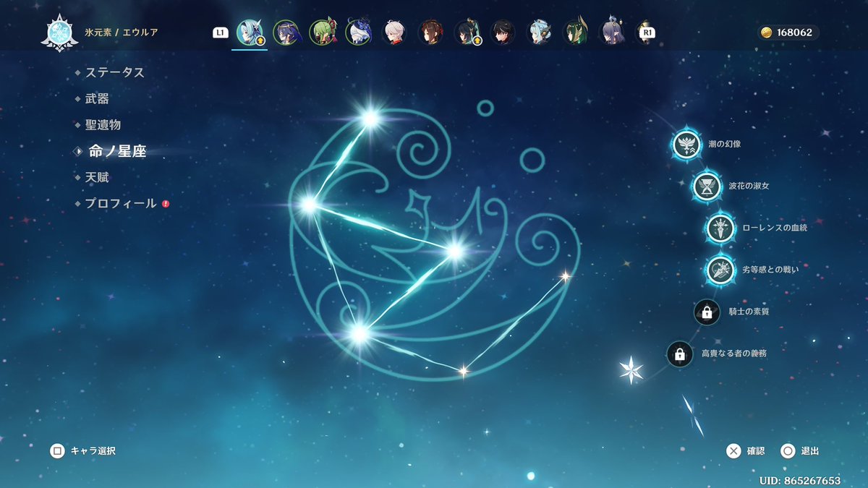Click the 潮の幻像 label text
Viewport: 868px width, 488px height.
click(x=724, y=144)
